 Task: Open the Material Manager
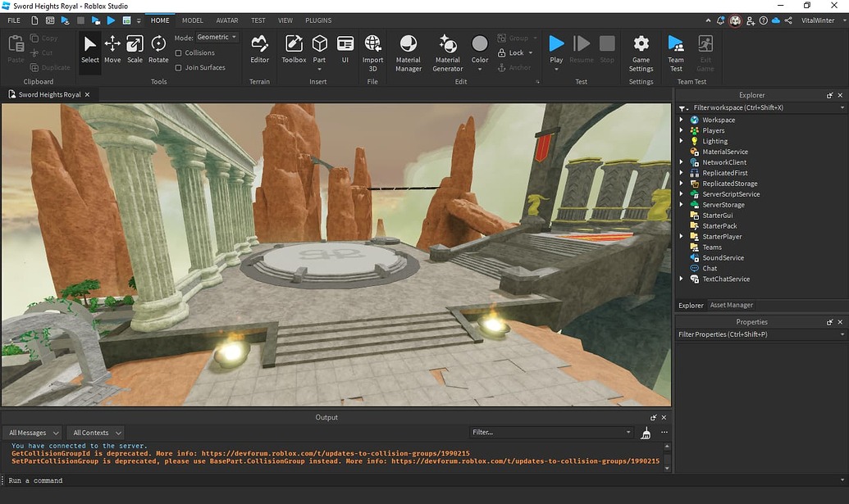408,49
